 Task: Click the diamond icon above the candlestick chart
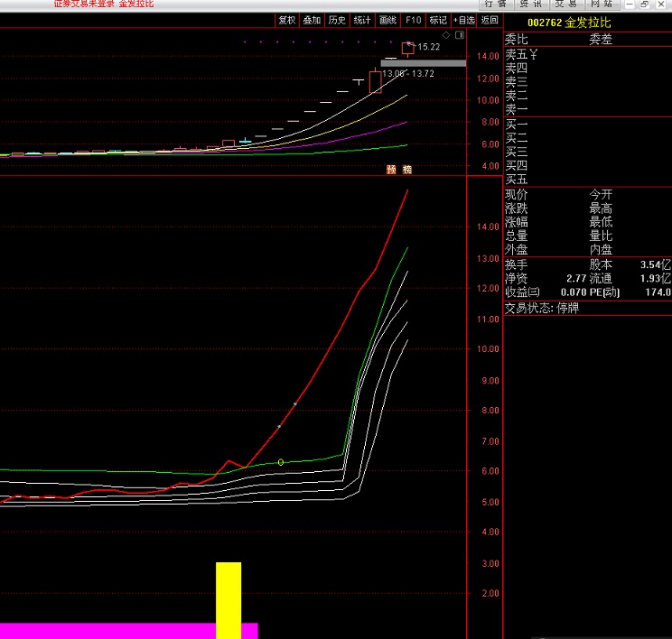(x=446, y=35)
